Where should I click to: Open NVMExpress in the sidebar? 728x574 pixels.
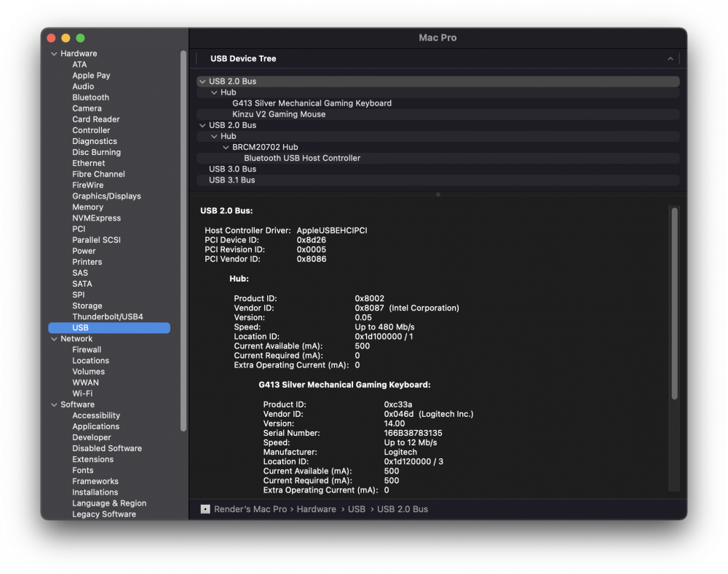(96, 218)
